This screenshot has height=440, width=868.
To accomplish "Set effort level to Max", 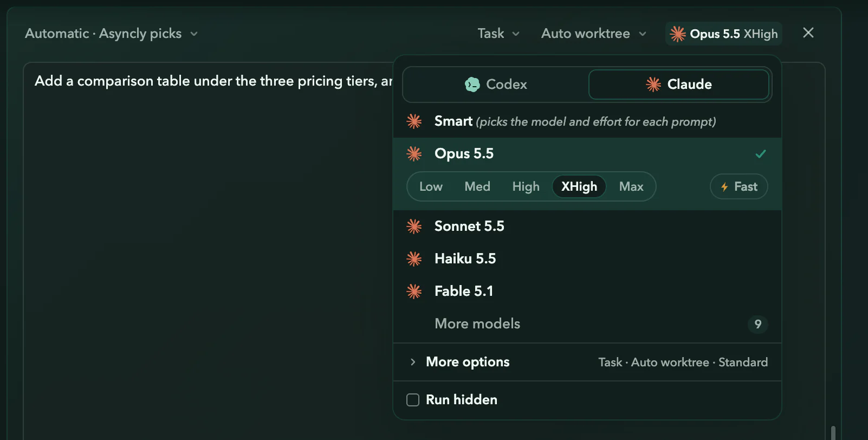I will pos(631,186).
